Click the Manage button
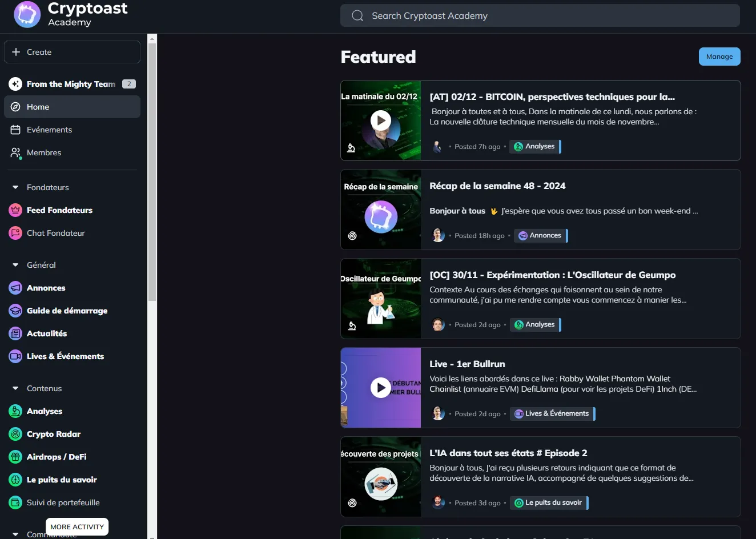 (x=719, y=57)
